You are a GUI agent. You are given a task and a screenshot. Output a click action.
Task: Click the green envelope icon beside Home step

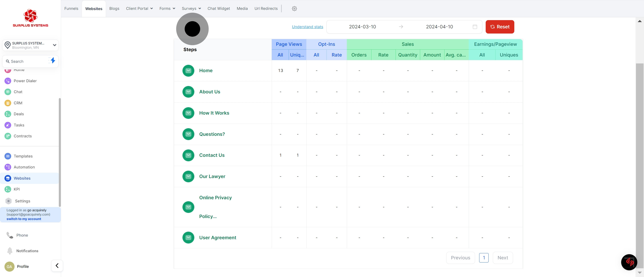[188, 71]
